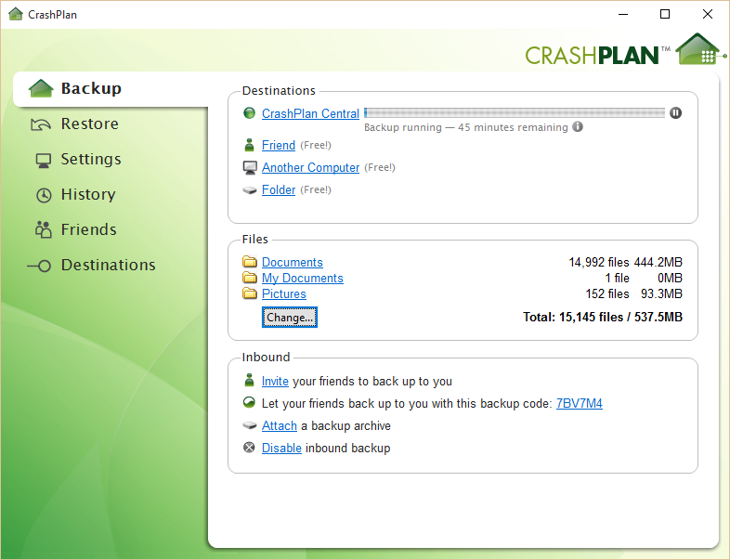Open the Friend destination link
This screenshot has height=560, width=730.
pyautogui.click(x=279, y=145)
